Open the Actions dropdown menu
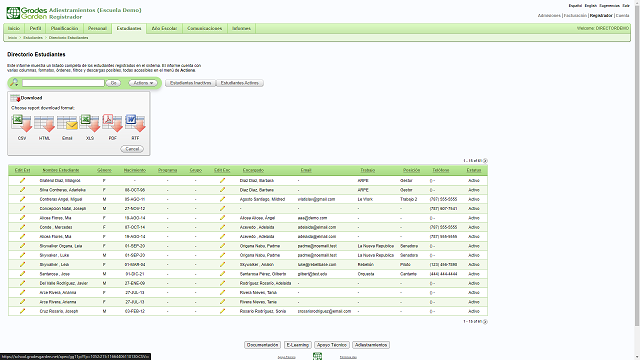 (x=143, y=83)
